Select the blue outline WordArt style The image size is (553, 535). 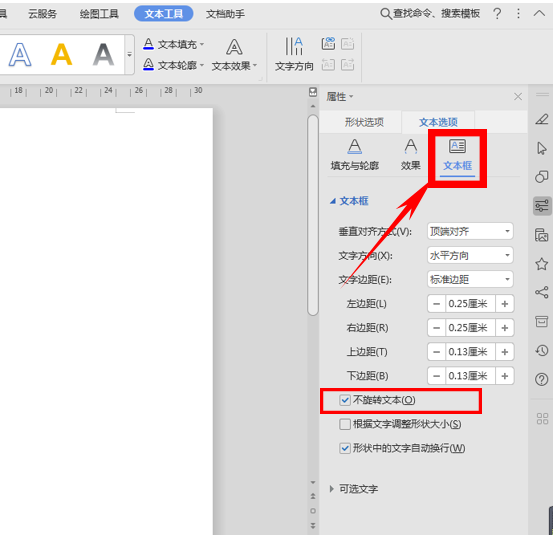(20, 55)
